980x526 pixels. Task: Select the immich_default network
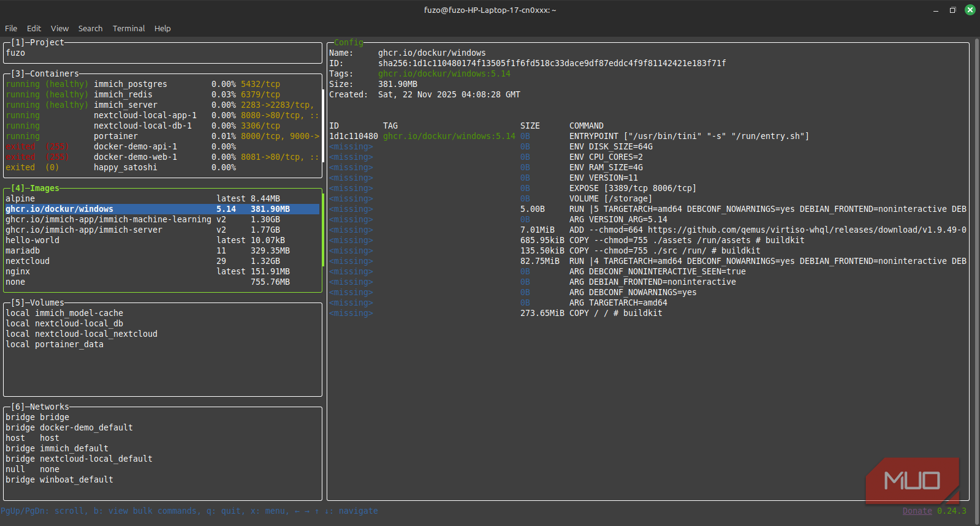tap(162, 448)
